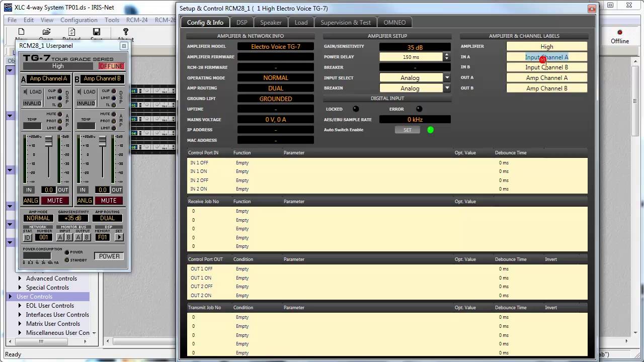Click the OUT A label field Amp Channel A

[x=547, y=78]
